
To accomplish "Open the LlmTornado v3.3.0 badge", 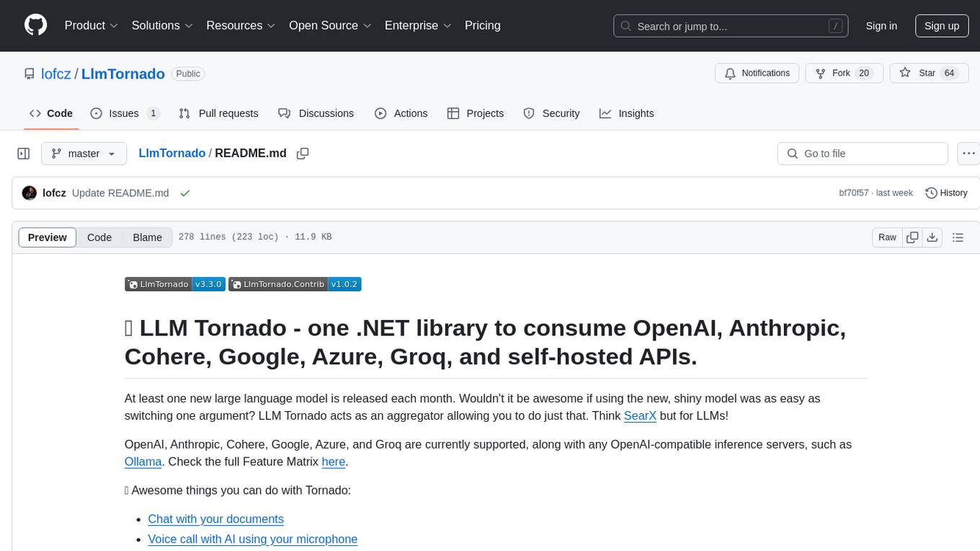I will (175, 284).
